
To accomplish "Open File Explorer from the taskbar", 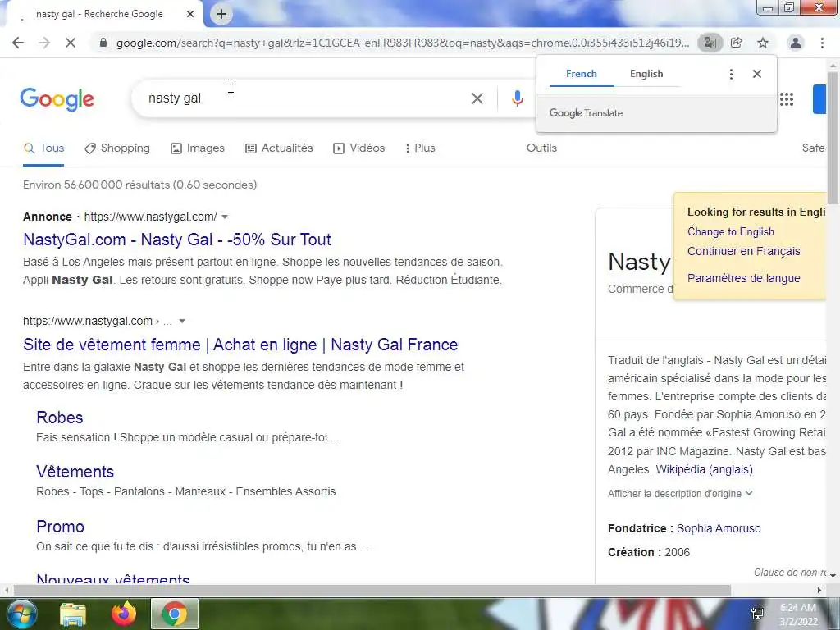I will [73, 614].
